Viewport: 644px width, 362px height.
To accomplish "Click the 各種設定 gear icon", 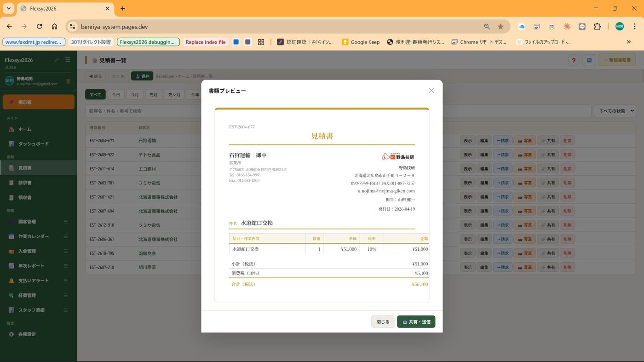I will point(11,334).
